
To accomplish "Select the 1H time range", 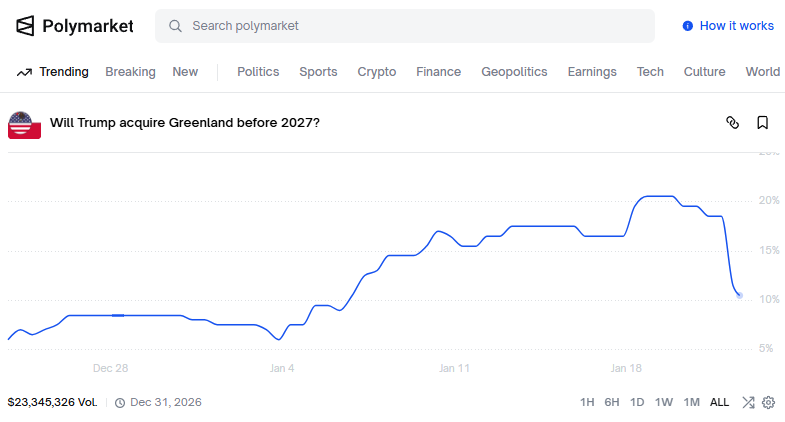I will pyautogui.click(x=587, y=402).
